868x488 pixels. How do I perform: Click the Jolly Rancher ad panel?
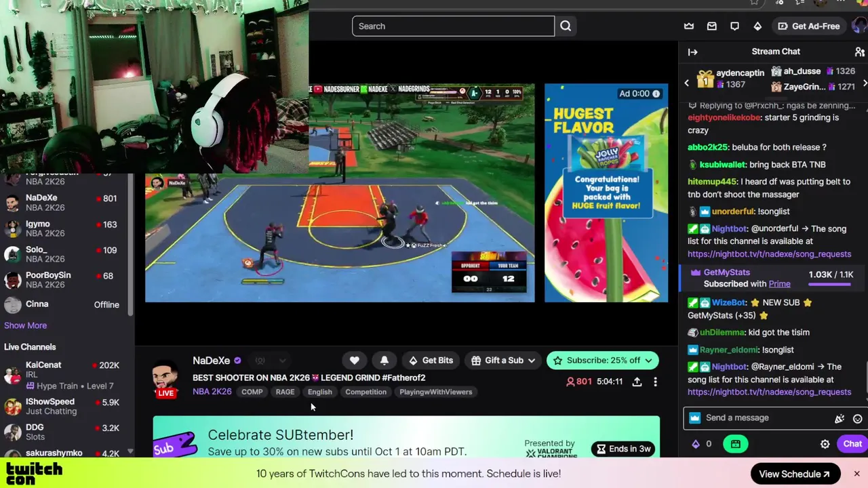[606, 192]
